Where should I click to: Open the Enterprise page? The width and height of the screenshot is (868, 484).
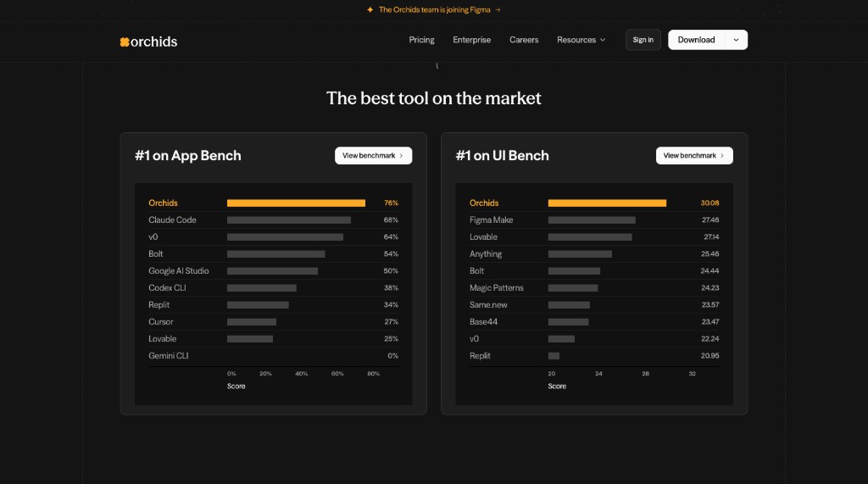[471, 40]
